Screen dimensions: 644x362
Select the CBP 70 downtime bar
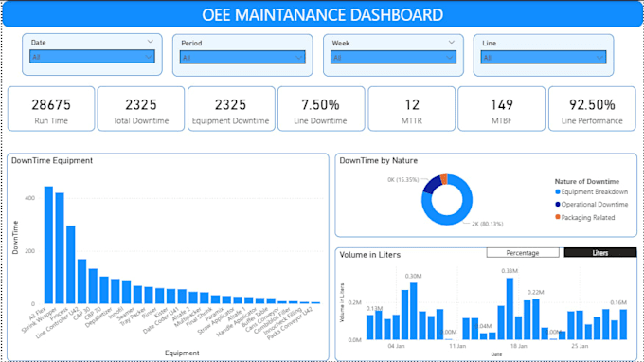coord(104,290)
